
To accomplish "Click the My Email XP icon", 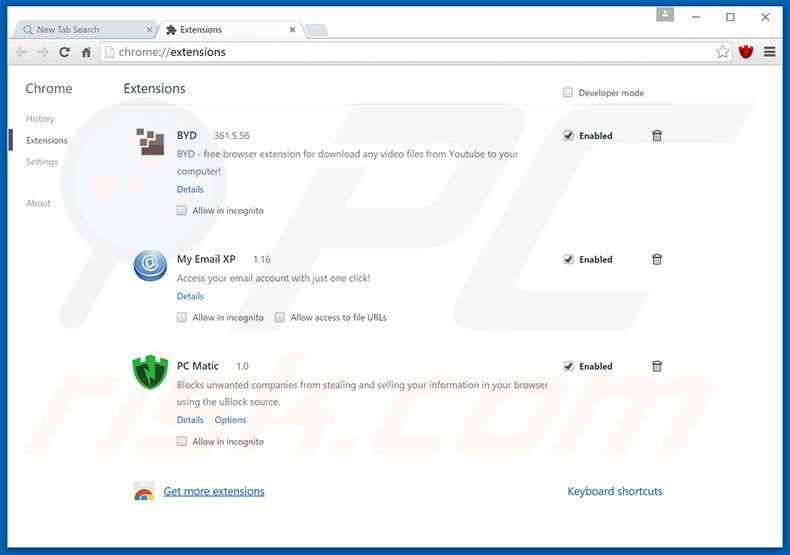I will click(150, 265).
